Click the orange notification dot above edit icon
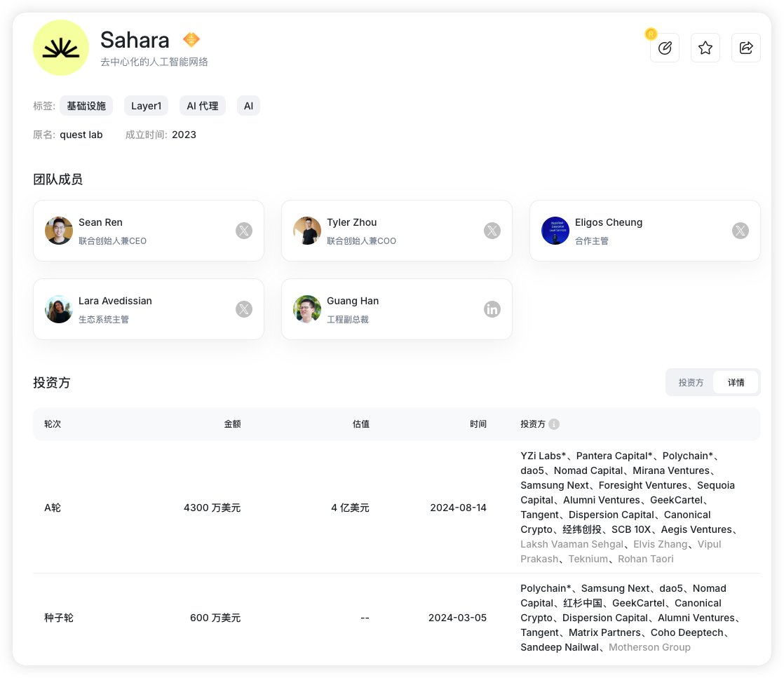Screen dimensions: 784x678 click(x=651, y=34)
